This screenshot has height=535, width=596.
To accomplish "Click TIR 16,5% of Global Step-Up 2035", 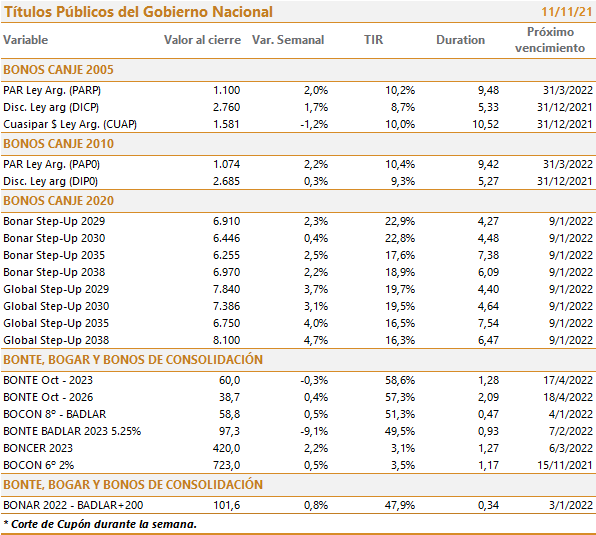I will (400, 324).
